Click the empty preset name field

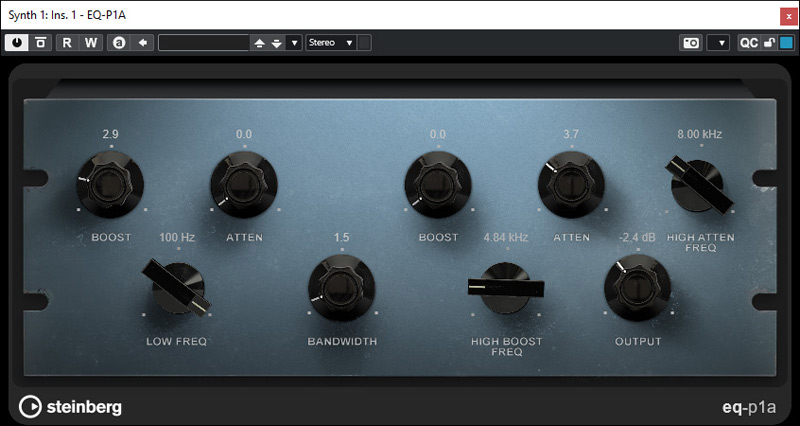[204, 43]
